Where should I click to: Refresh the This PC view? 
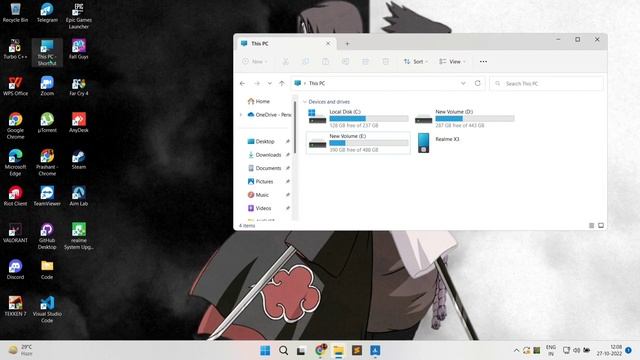(478, 83)
